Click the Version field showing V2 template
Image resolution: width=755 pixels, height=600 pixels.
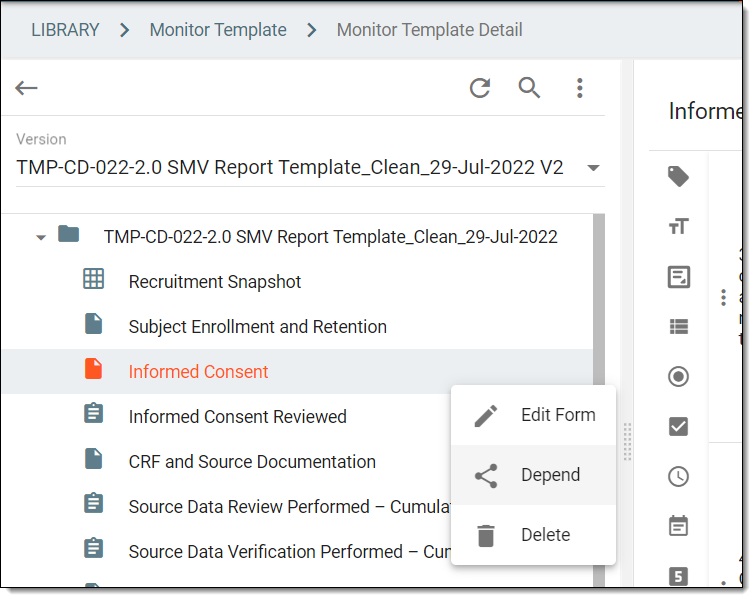(x=310, y=168)
